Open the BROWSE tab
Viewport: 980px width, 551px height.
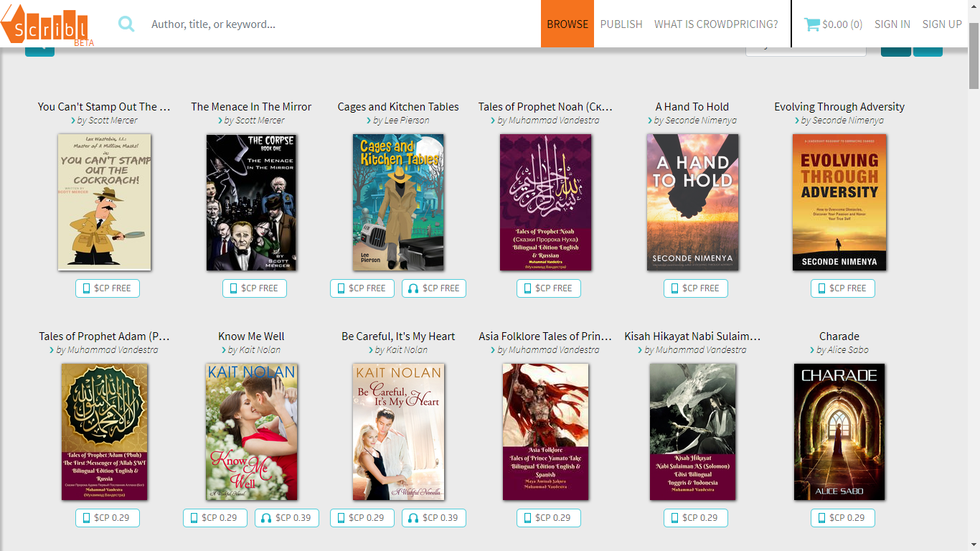(567, 24)
